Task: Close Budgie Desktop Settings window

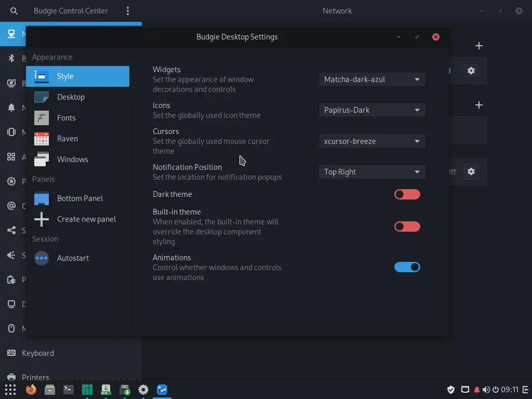Action: tap(436, 37)
